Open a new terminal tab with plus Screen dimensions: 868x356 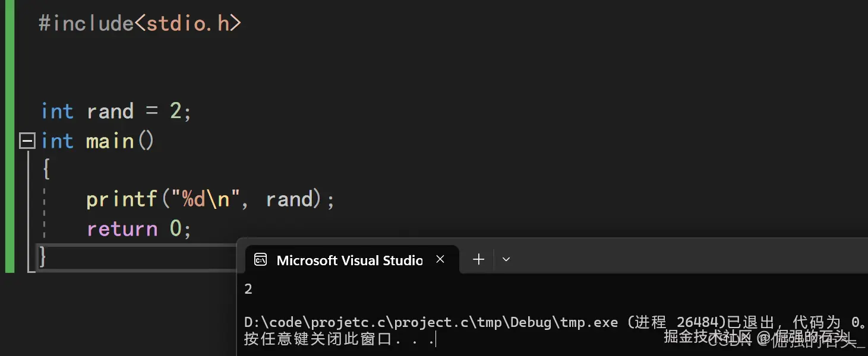tap(478, 259)
